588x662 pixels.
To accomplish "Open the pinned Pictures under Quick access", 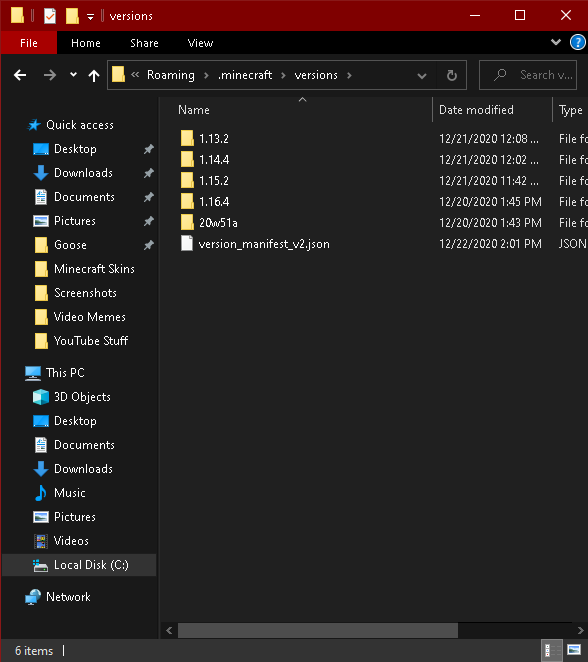I will [x=75, y=221].
